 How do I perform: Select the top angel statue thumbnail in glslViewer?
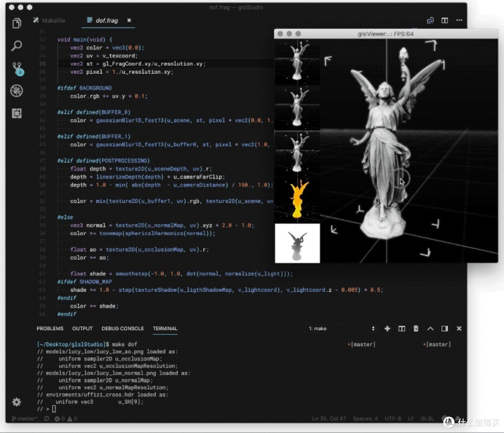297,62
